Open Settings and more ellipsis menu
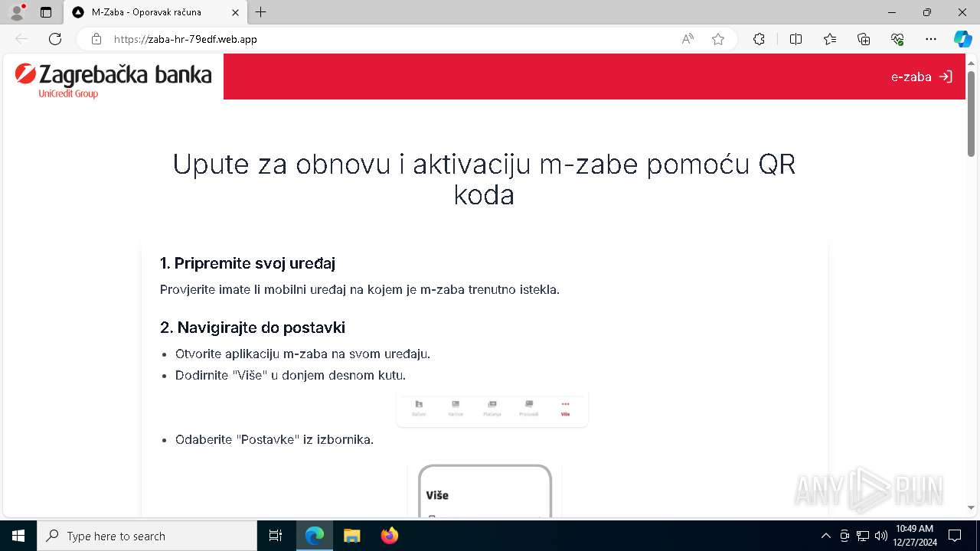Image resolution: width=980 pixels, height=551 pixels. click(931, 39)
